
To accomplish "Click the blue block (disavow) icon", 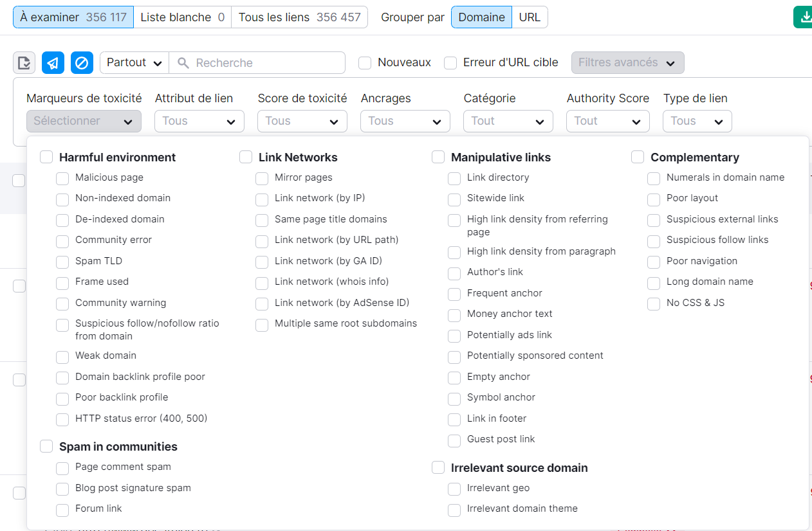I will pos(82,62).
